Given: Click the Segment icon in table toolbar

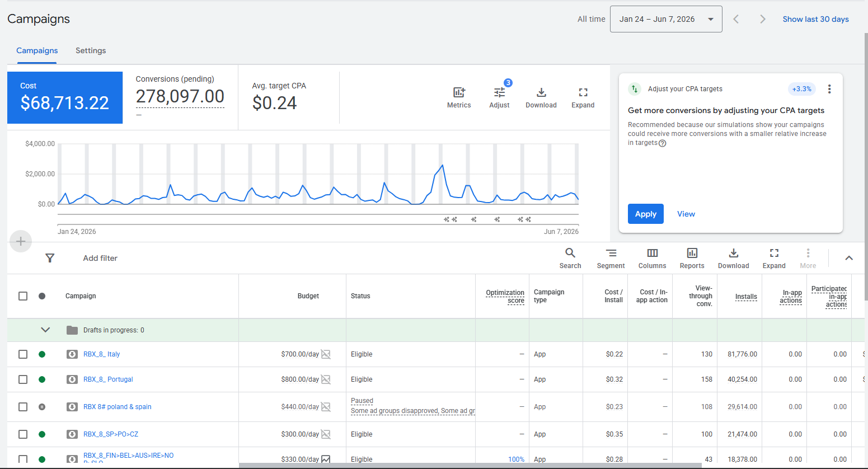Looking at the screenshot, I should tap(611, 253).
